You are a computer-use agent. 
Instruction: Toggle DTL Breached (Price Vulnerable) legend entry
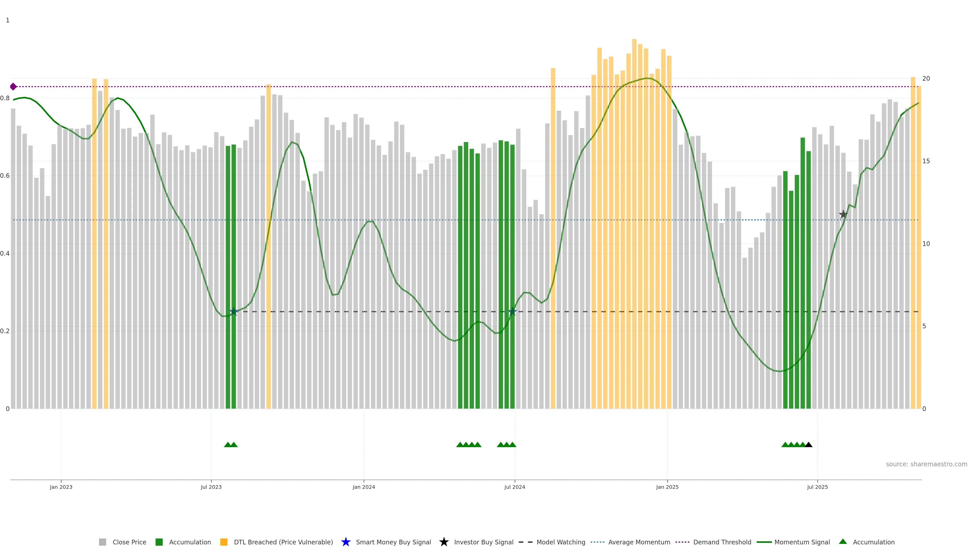(x=283, y=542)
